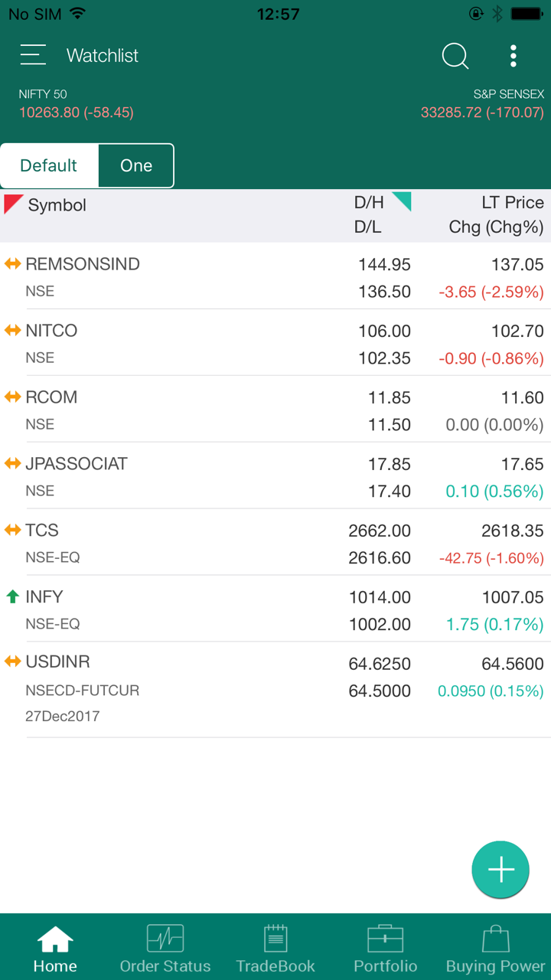551x980 pixels.
Task: Open Order Status from bottom bar
Action: point(165,939)
